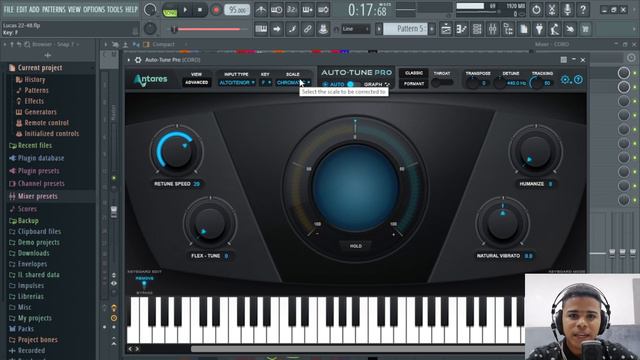Stop playback with the Stop button
This screenshot has width=640, height=360.
(x=200, y=10)
